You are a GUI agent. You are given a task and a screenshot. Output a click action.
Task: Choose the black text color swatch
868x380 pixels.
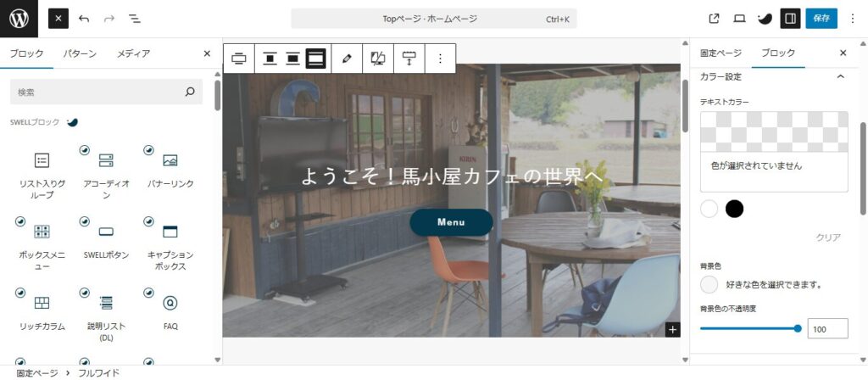[735, 209]
